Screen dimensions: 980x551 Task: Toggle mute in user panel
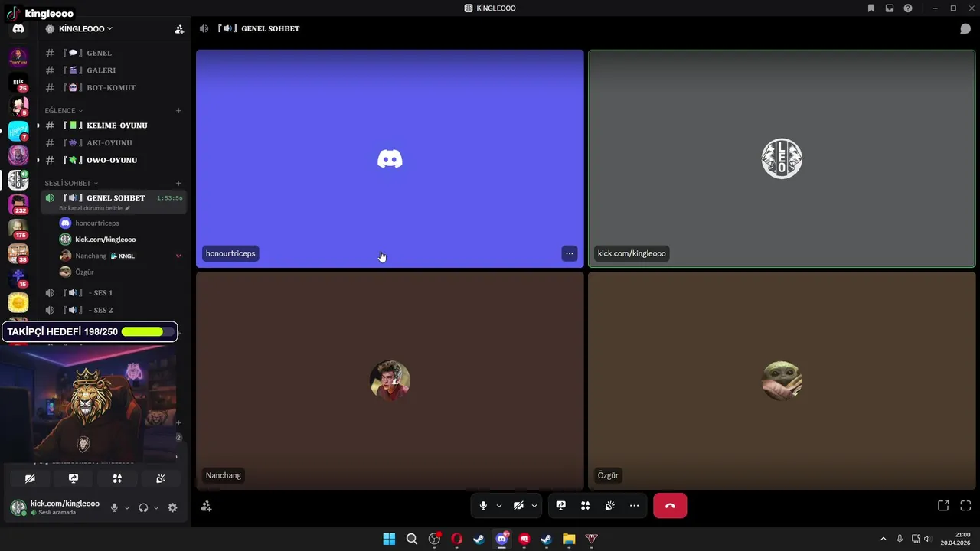(114, 507)
